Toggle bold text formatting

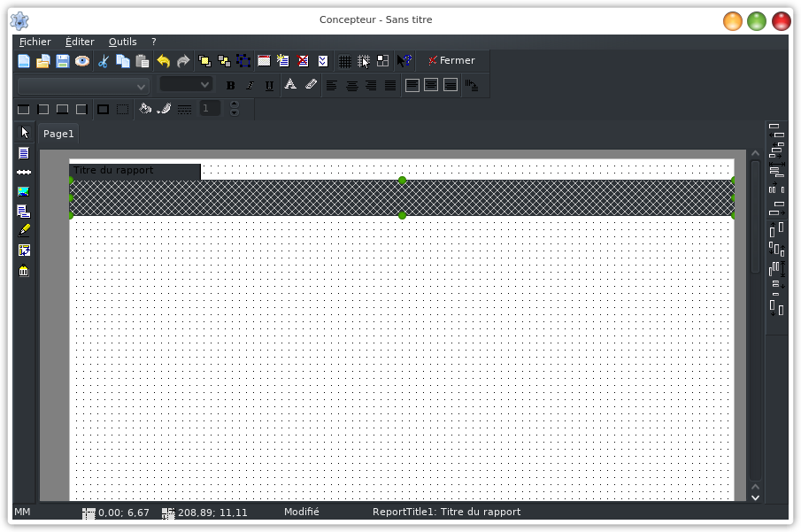[x=230, y=86]
